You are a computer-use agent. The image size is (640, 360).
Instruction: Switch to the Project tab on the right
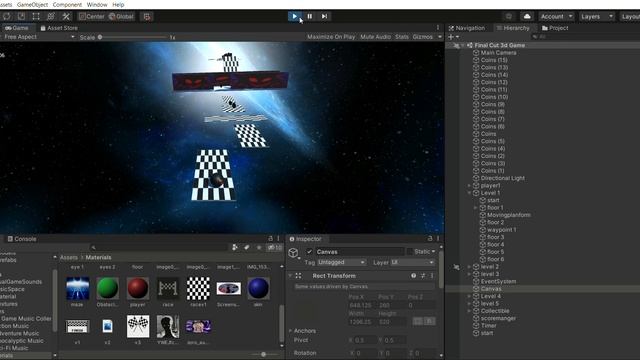point(555,28)
